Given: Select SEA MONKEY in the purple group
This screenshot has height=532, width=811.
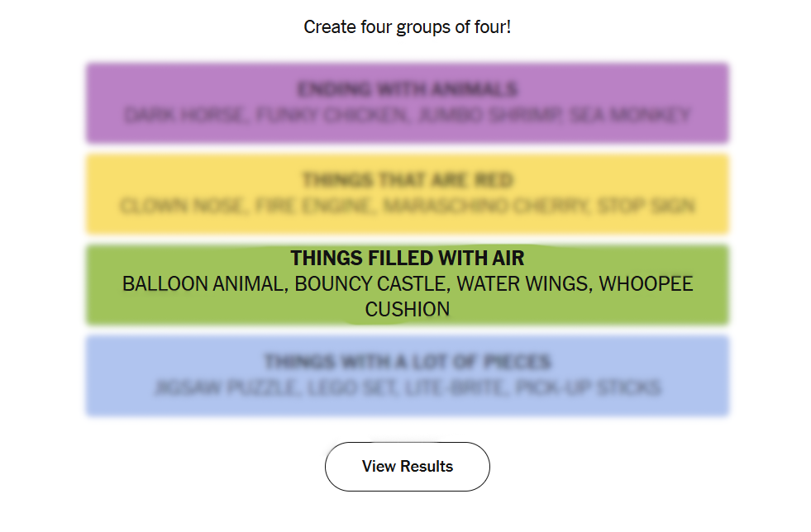Looking at the screenshot, I should coord(632,115).
